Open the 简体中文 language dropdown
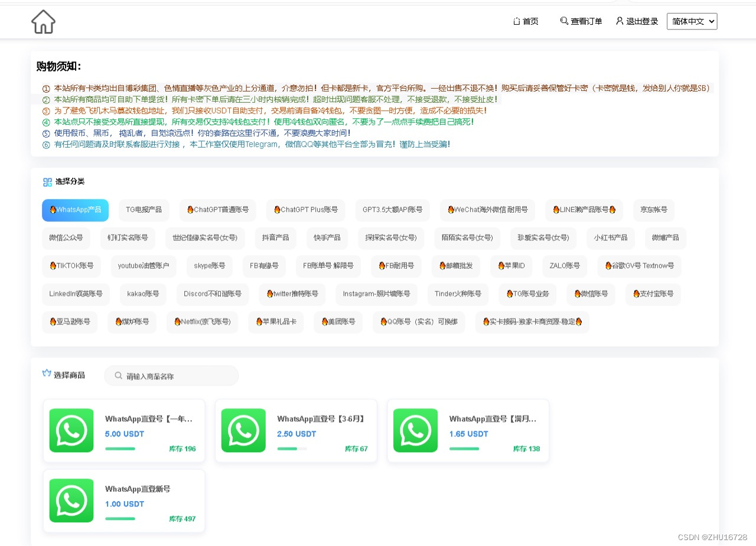Image resolution: width=756 pixels, height=546 pixels. 692,21
